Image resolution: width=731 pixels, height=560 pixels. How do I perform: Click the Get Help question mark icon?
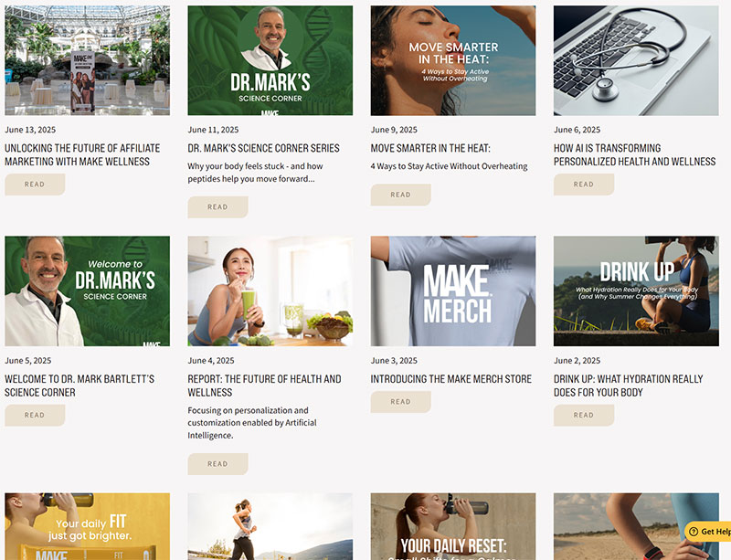click(694, 532)
